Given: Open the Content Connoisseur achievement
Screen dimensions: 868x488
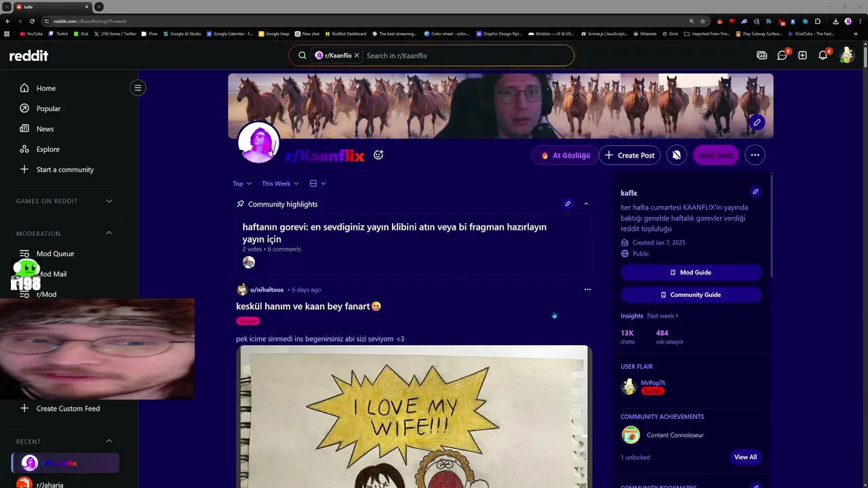Looking at the screenshot, I should pyautogui.click(x=663, y=435).
